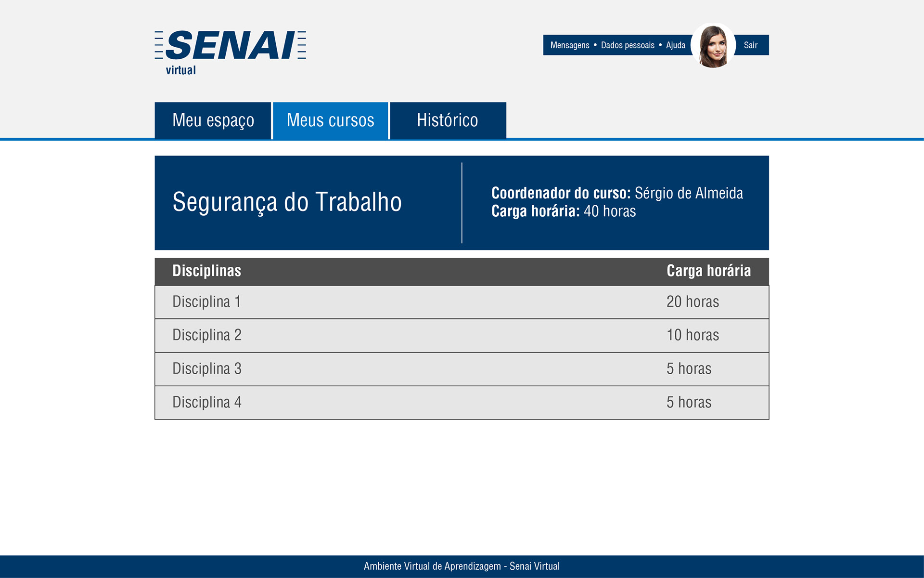
Task: Click the user profile avatar photo
Action: 713,46
